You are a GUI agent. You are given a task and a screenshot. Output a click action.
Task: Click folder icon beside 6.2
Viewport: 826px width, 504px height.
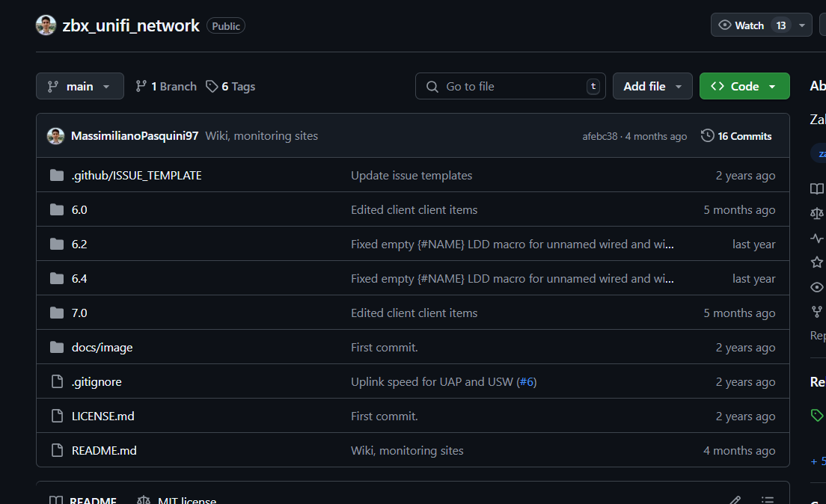(57, 244)
